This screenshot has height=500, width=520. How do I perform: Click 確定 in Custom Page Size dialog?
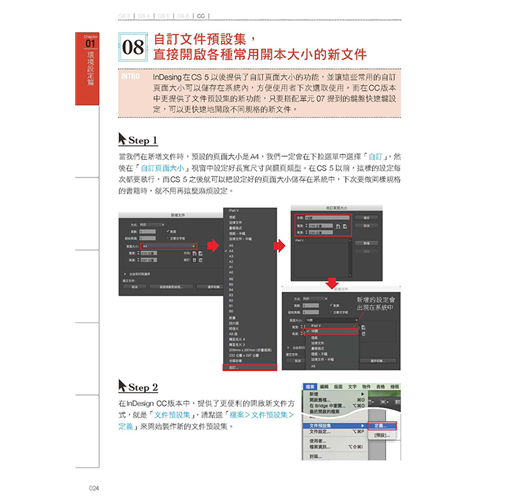click(366, 218)
